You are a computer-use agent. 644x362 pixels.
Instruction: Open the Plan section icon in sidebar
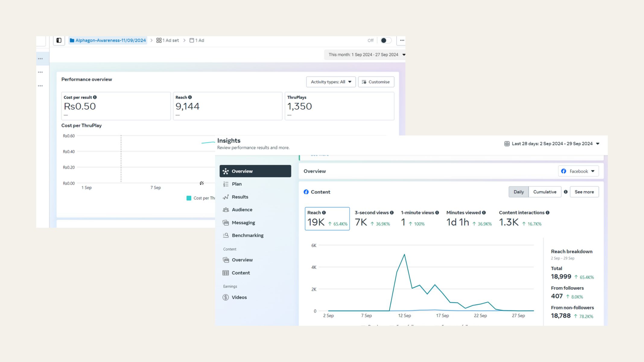click(x=226, y=184)
